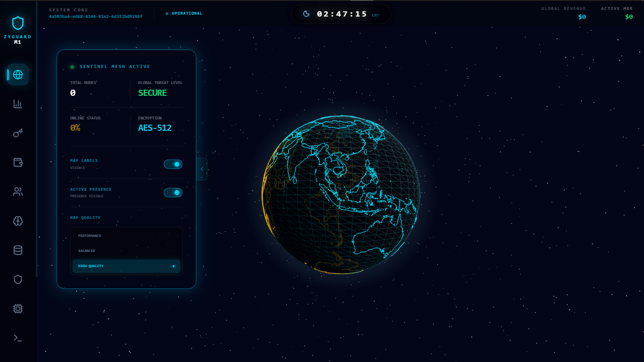Image resolution: width=644 pixels, height=362 pixels.
Task: Open the key icon in sidebar
Action: (x=18, y=133)
